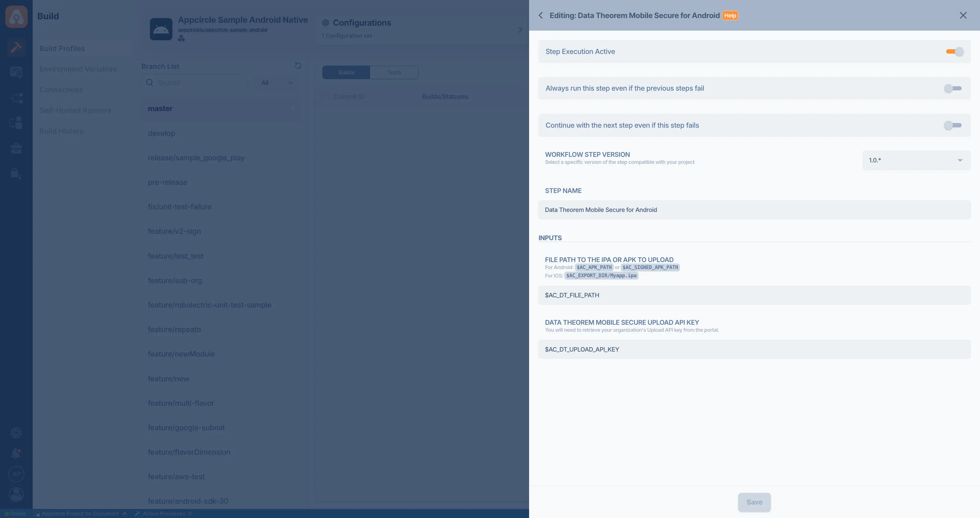Select the feature/test_test branch
980x518 pixels.
coord(176,256)
